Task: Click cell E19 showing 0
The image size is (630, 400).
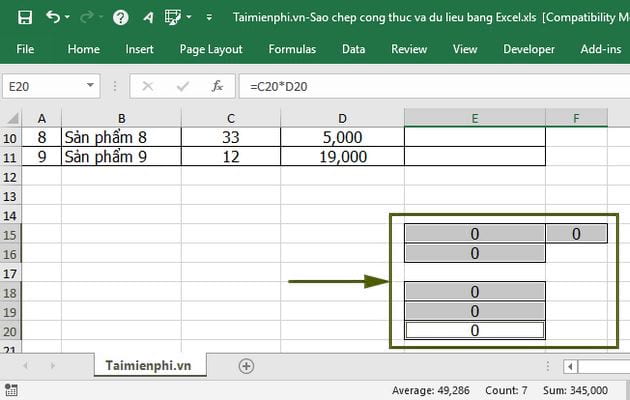Action: [475, 311]
